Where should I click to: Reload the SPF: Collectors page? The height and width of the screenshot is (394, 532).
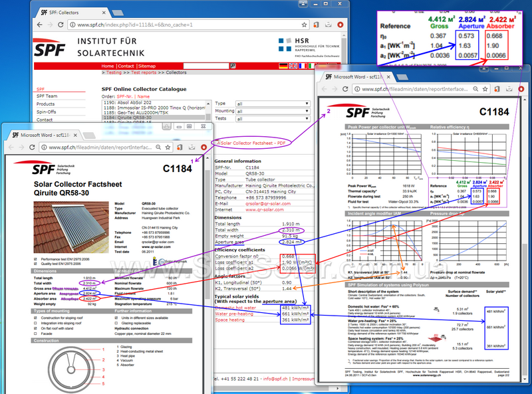pos(61,25)
